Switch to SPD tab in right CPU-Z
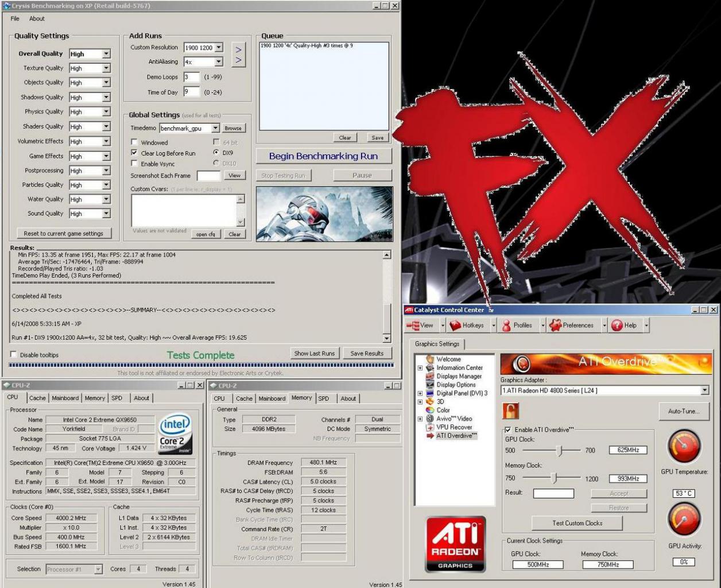721x588 pixels. tap(324, 399)
